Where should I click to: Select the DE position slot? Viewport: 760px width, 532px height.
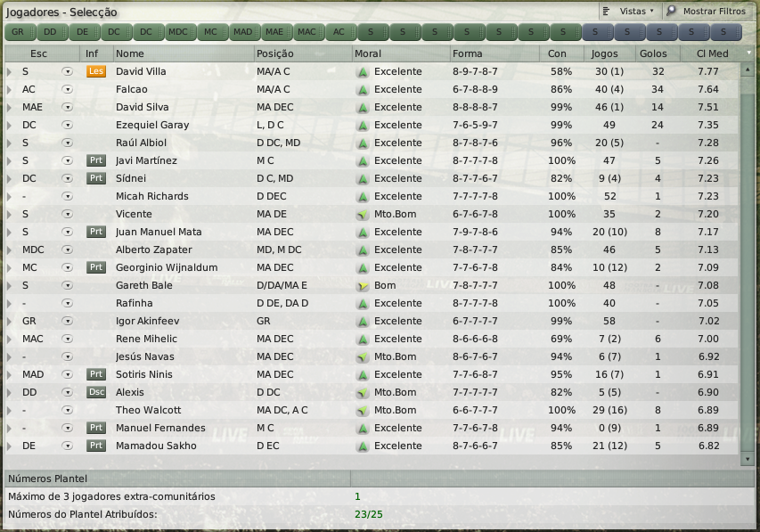tap(84, 32)
